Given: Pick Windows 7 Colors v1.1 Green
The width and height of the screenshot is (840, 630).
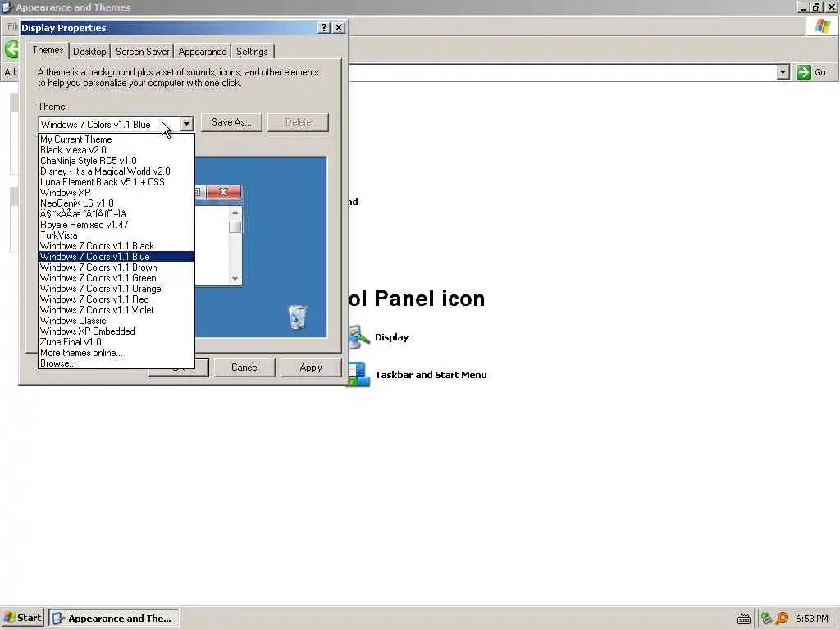Looking at the screenshot, I should point(116,278).
